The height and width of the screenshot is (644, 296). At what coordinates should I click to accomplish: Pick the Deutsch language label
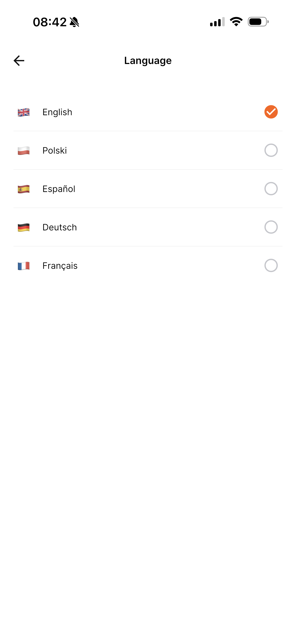tap(60, 227)
